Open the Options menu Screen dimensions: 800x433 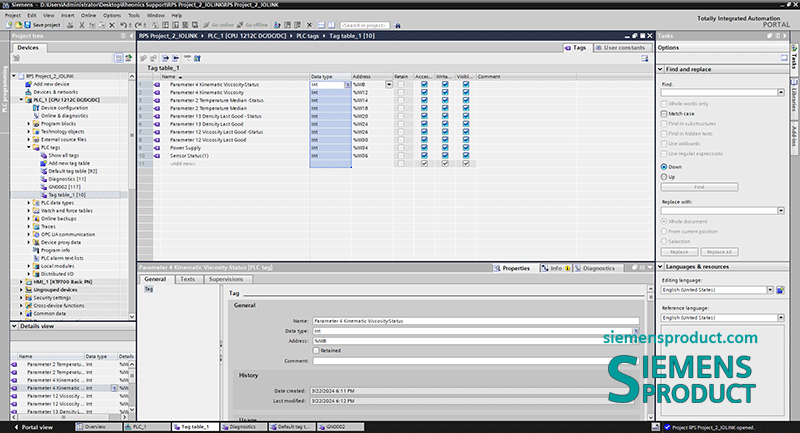112,15
